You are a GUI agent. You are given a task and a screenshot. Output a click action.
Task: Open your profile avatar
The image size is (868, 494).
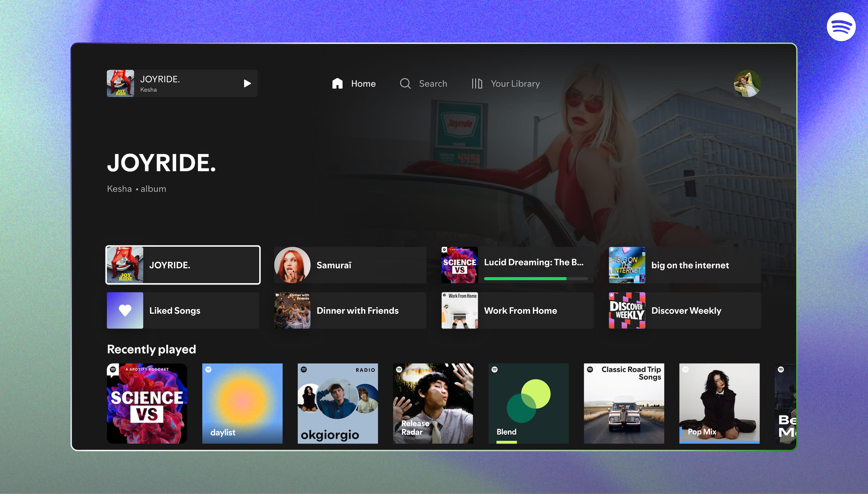click(747, 83)
